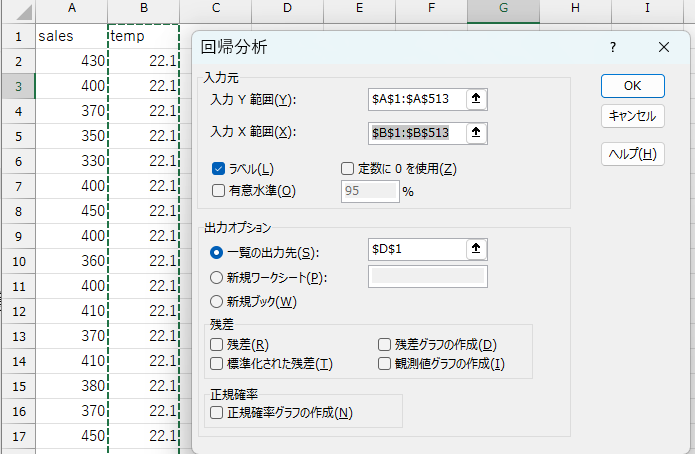Click output range collapse-dialog icon
The image size is (695, 454).
476,248
